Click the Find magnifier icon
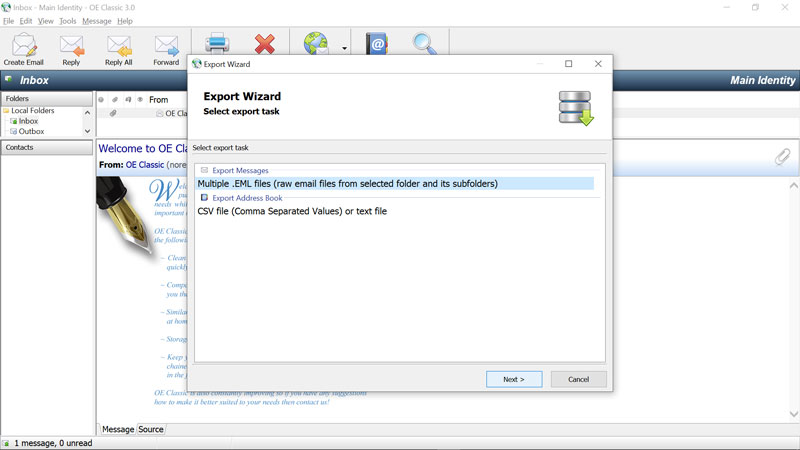This screenshot has width=800, height=450. click(x=424, y=43)
